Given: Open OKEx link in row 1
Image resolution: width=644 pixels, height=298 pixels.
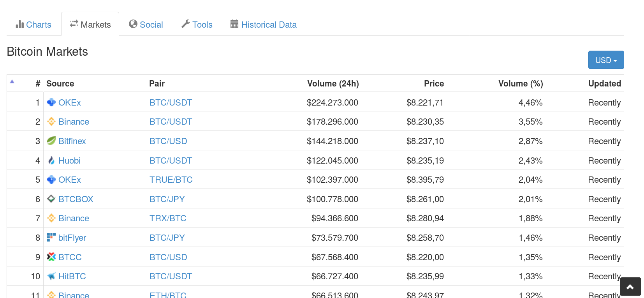Looking at the screenshot, I should tap(70, 102).
